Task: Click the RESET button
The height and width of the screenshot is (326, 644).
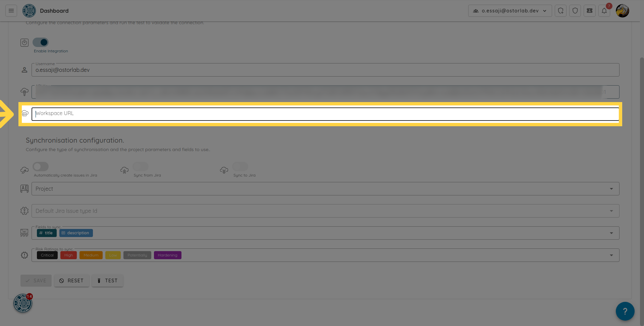Action: [x=71, y=281]
